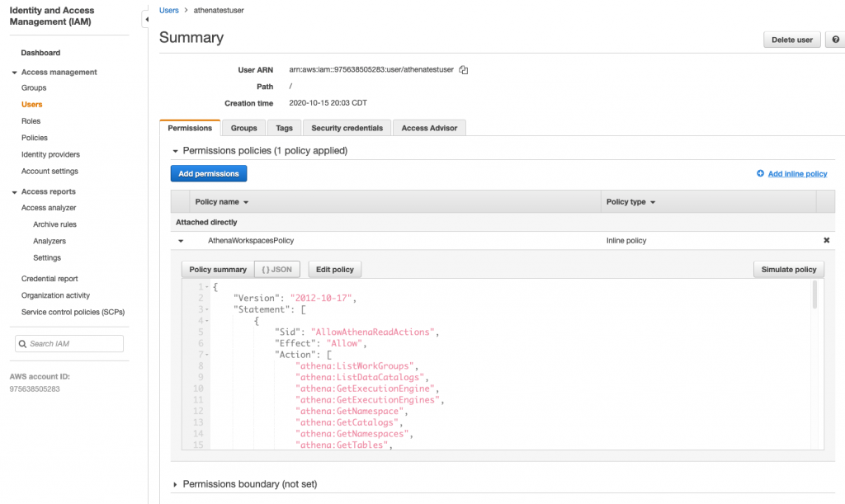Open Users in the sidebar
The image size is (845, 504).
click(x=32, y=105)
